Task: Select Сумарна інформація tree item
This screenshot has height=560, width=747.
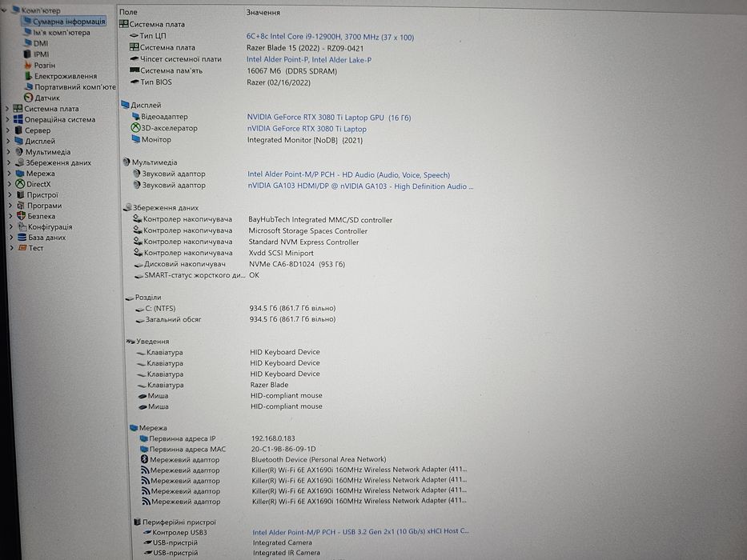Action: [x=65, y=22]
